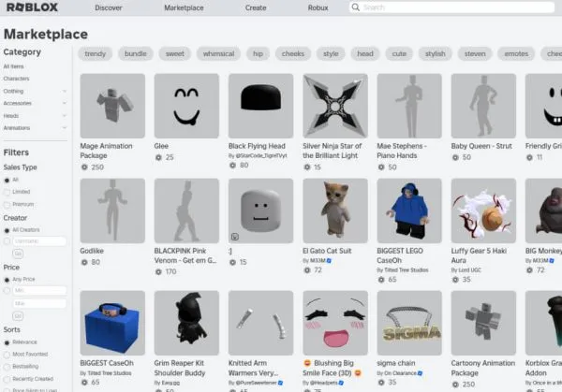The height and width of the screenshot is (392, 562).
Task: Open the sigma chain thumbnail
Action: [409, 323]
